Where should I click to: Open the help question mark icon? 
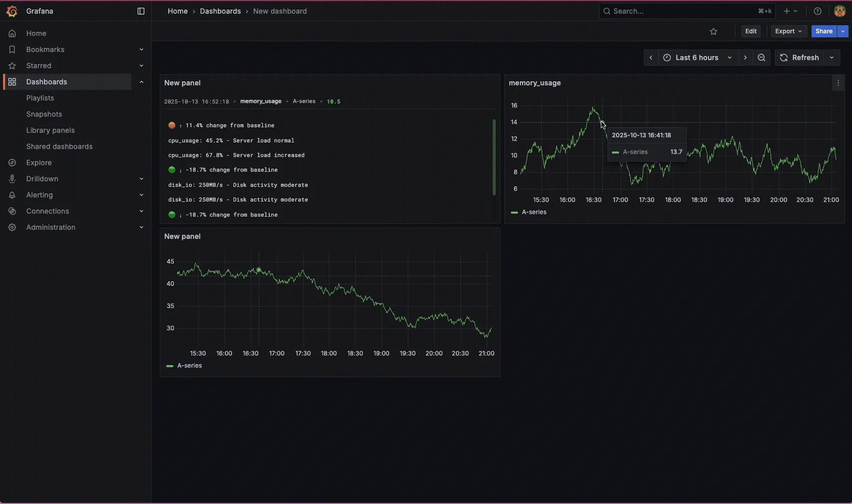coord(817,11)
